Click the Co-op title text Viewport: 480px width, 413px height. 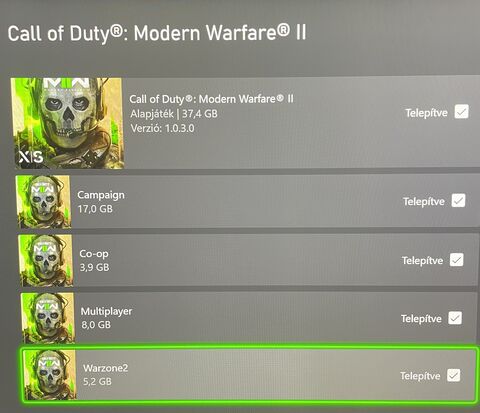[x=94, y=254]
